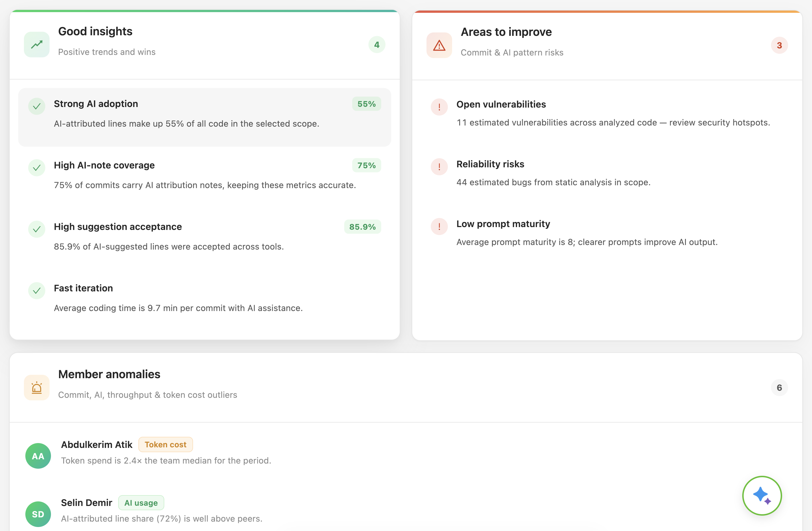812x531 pixels.
Task: Click the Areas to improve warning triangle icon
Action: tap(439, 45)
